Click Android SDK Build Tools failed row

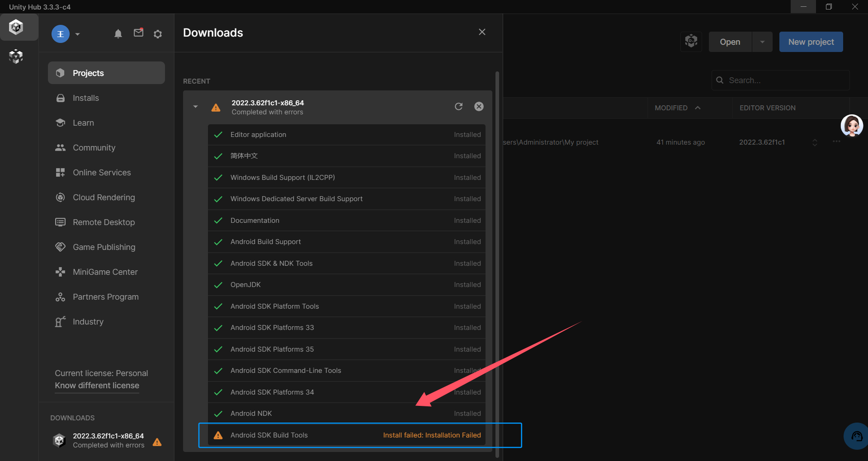pos(346,435)
